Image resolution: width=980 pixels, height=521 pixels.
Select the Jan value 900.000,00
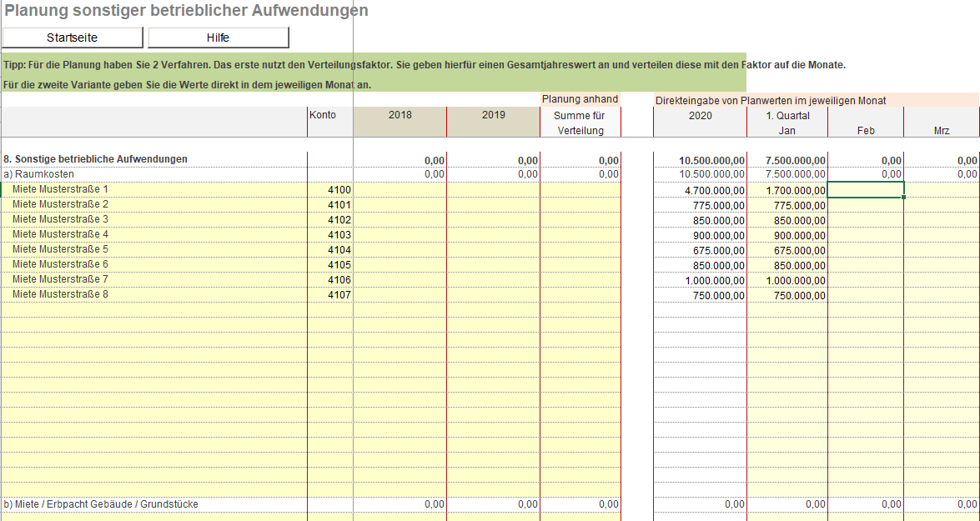[x=799, y=236]
